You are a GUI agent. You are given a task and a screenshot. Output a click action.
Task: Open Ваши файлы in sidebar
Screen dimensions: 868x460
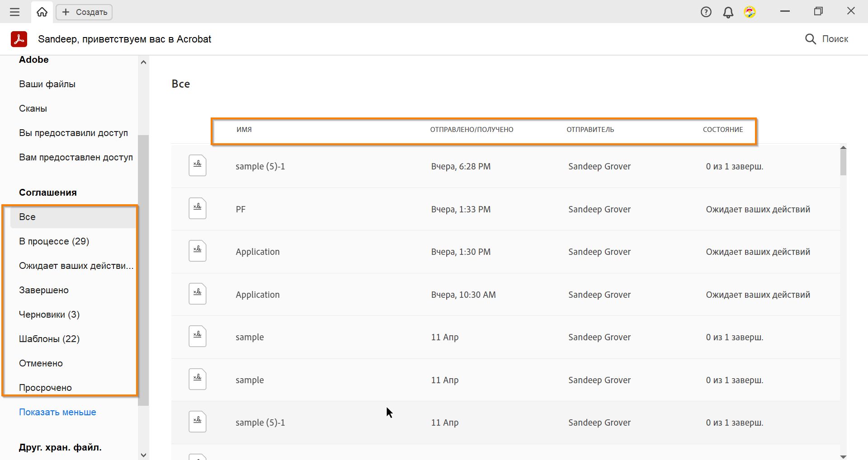[47, 84]
